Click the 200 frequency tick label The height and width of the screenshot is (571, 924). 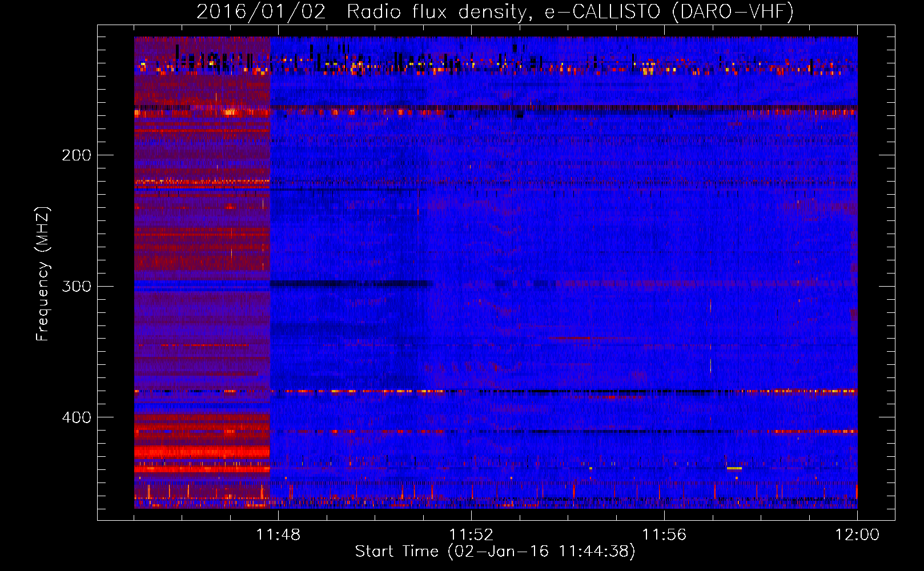(x=77, y=155)
